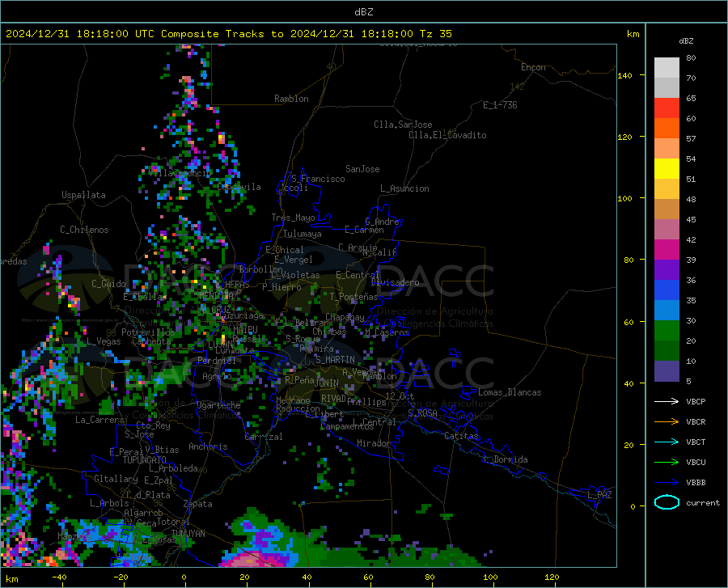The image size is (728, 588).
Task: Click the Catitas place label
Action: [462, 436]
